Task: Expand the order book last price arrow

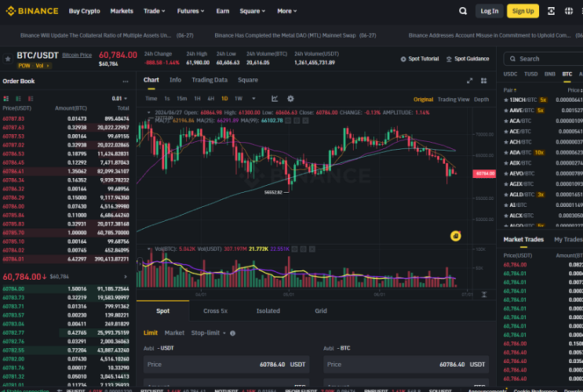Action: coord(126,277)
